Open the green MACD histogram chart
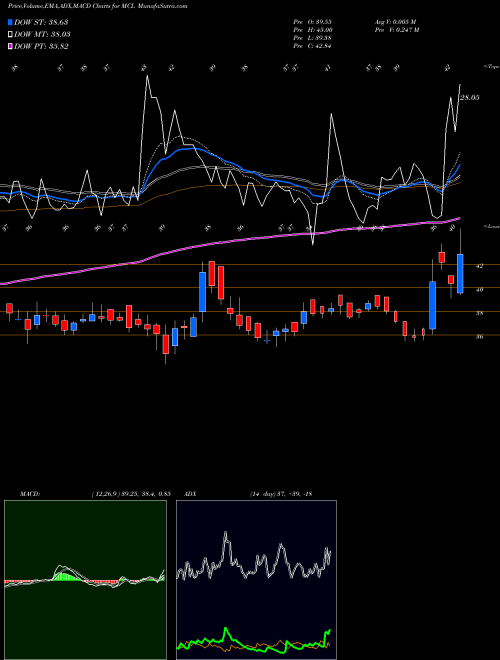 click(x=85, y=580)
